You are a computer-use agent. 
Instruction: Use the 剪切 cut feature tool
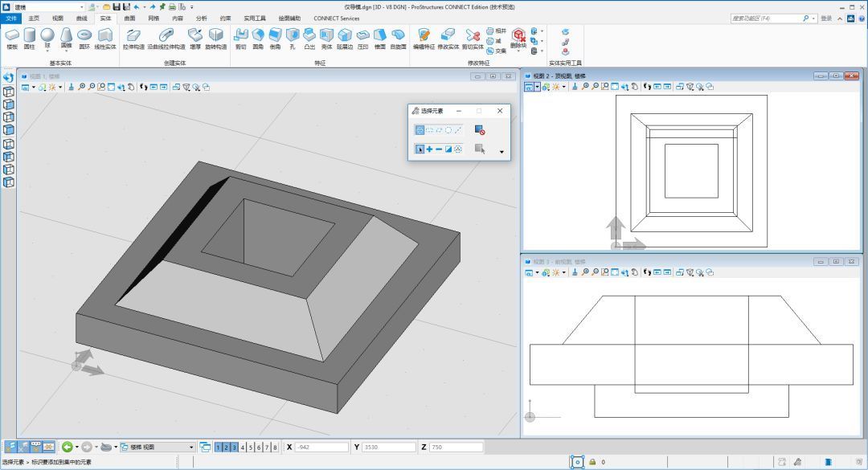click(241, 39)
